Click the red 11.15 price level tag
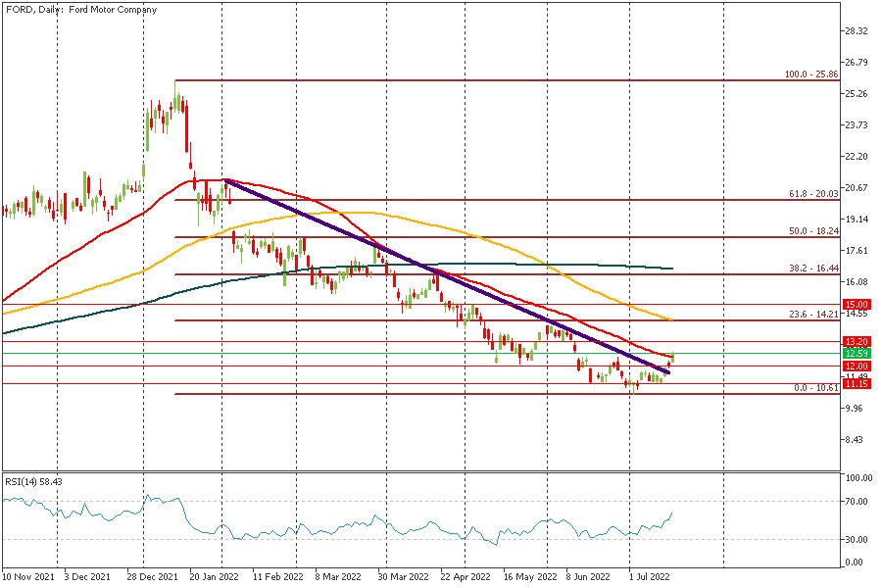 [856, 384]
